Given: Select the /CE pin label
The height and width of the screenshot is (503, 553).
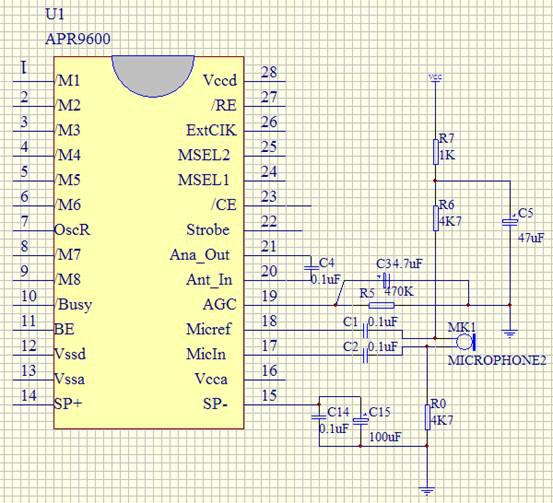Looking at the screenshot, I should pyautogui.click(x=224, y=205).
